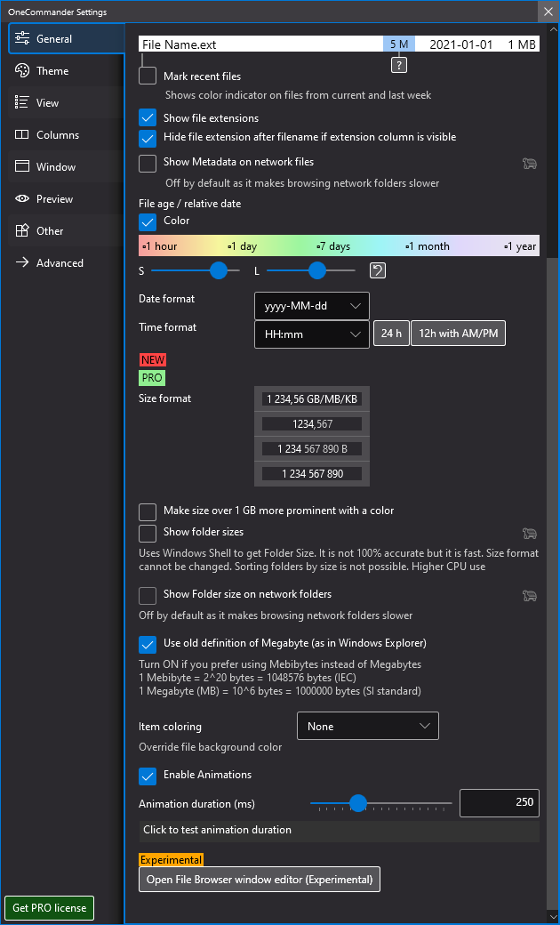Viewport: 560px width, 925px height.
Task: Click the Advanced arrow icon in sidebar
Action: [21, 263]
